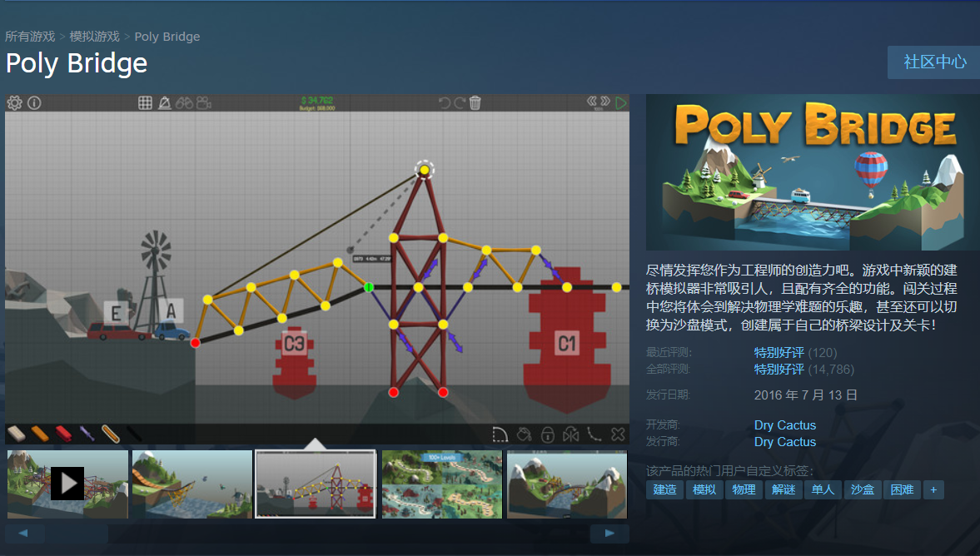Image resolution: width=980 pixels, height=556 pixels.
Task: Click the 困难 tag
Action: tap(902, 489)
